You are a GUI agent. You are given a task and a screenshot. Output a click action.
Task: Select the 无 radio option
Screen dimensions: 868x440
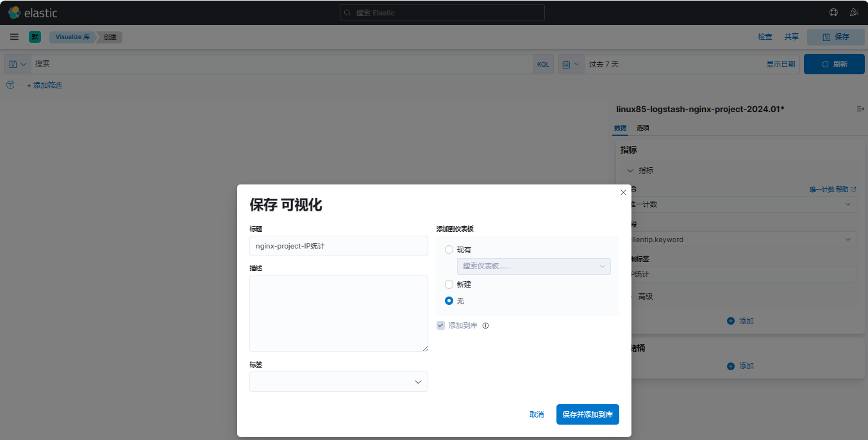click(x=449, y=301)
